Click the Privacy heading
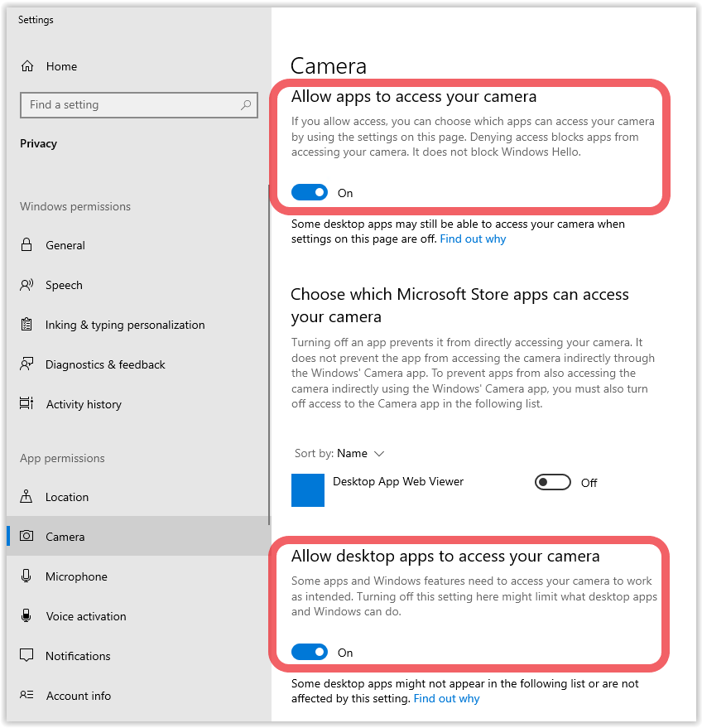The width and height of the screenshot is (702, 728). 39,143
